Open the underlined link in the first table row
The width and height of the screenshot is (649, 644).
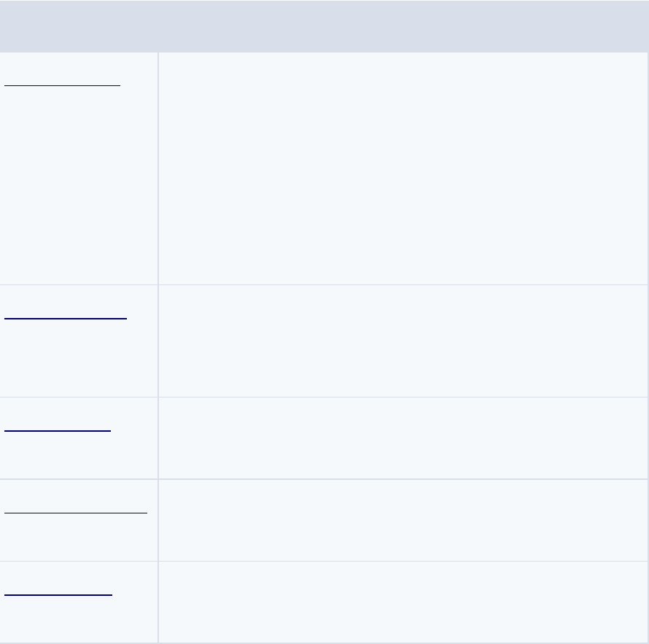click(x=62, y=85)
